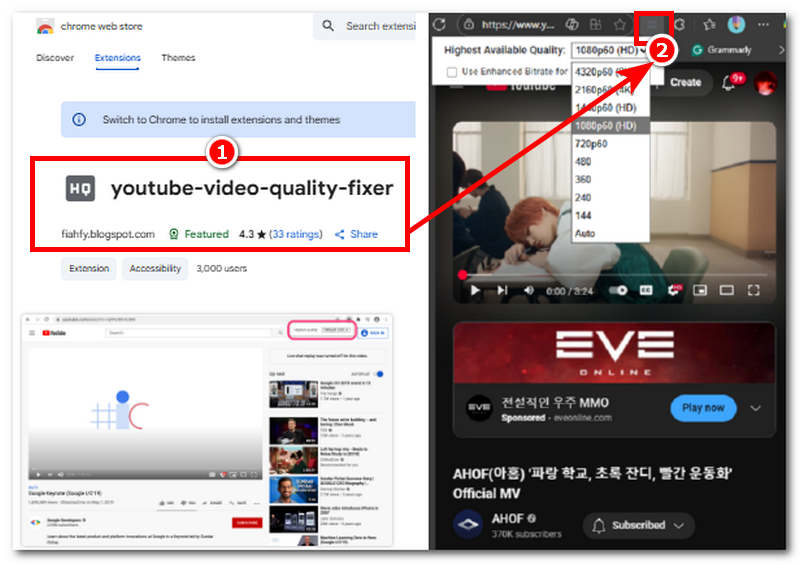Click the browser reload icon
This screenshot has height=564, width=800.
(x=439, y=24)
